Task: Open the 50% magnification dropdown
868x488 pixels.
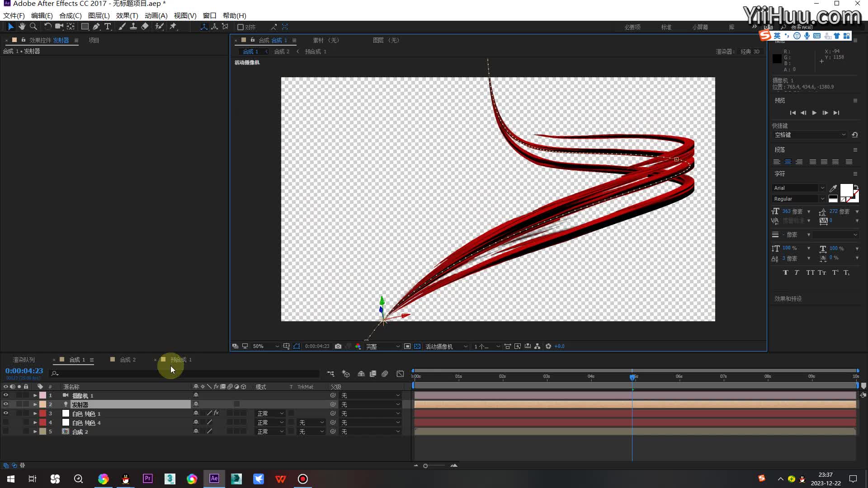Action: click(x=266, y=347)
